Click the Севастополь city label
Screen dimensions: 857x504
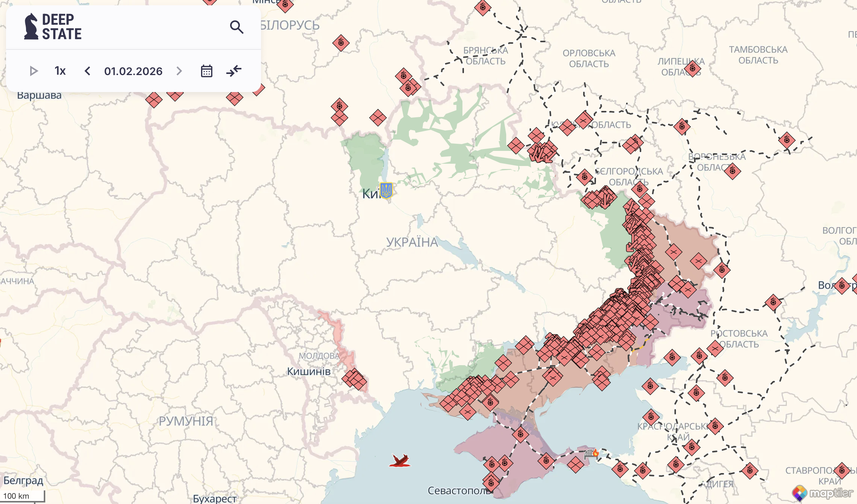(x=458, y=491)
